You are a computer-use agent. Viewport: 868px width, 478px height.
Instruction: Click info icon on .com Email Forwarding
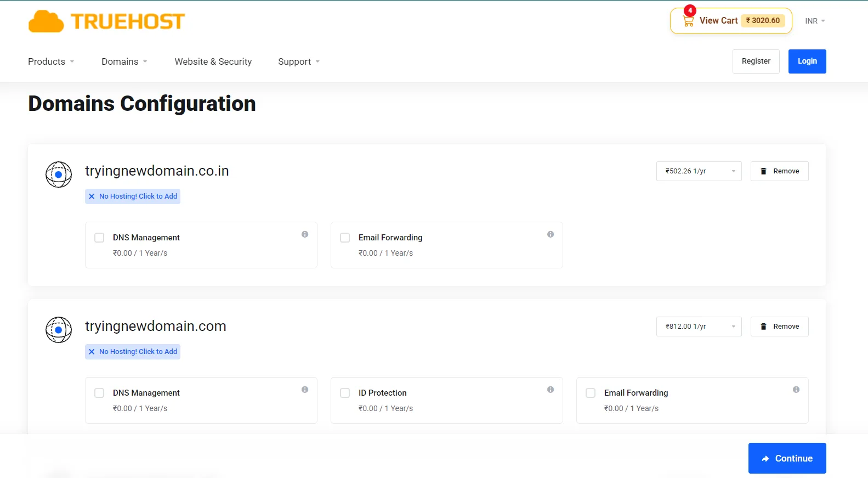point(796,390)
